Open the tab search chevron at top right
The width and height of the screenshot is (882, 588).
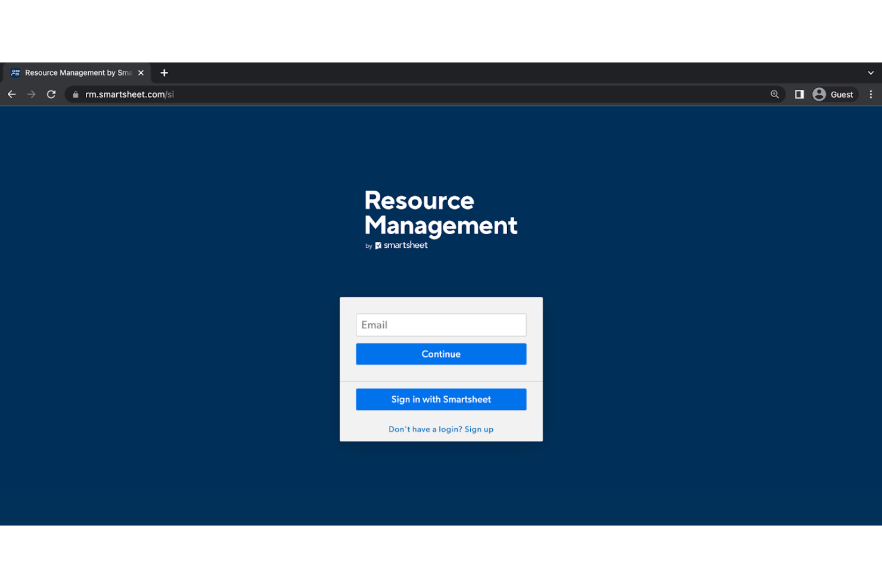[x=869, y=72]
